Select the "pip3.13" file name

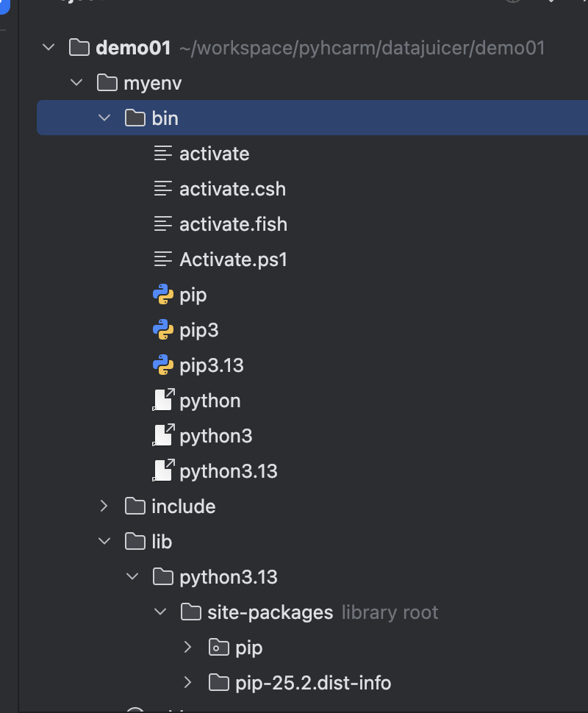[212, 365]
